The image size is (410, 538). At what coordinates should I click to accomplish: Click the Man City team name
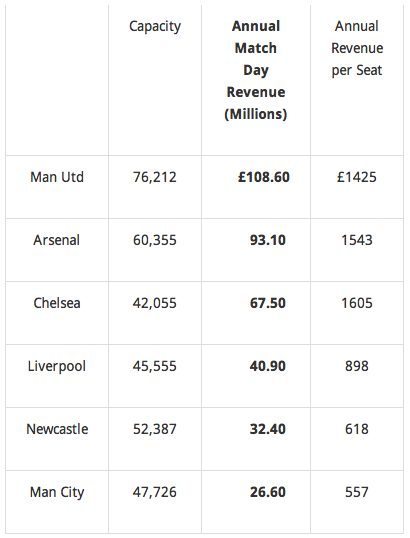(x=57, y=492)
